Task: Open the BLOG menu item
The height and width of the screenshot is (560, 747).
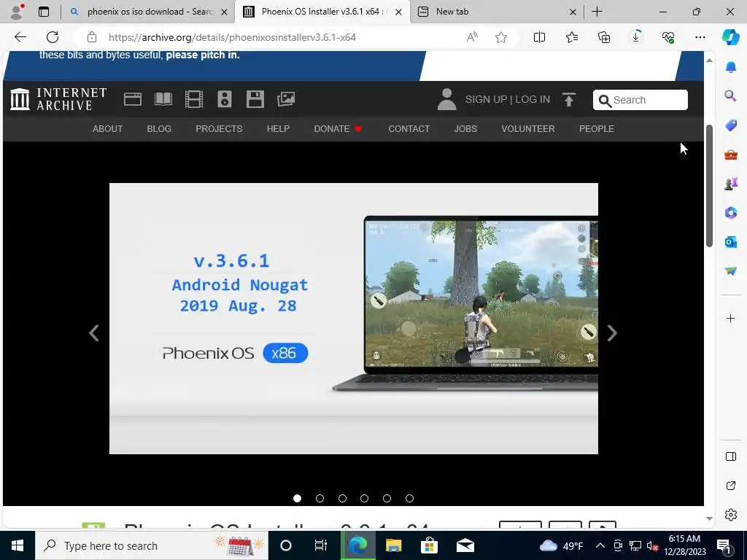Action: click(158, 129)
